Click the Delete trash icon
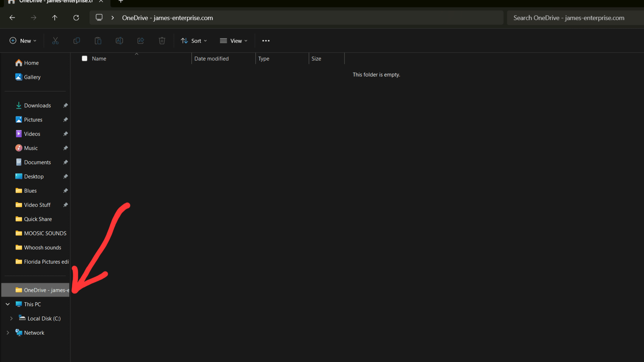The image size is (644, 362). (x=162, y=41)
